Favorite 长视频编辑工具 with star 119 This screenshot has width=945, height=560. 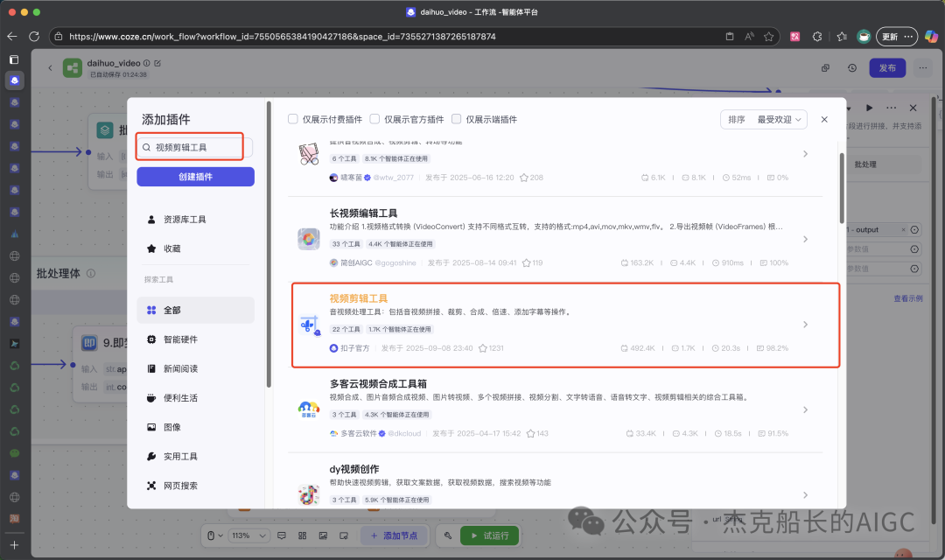526,262
